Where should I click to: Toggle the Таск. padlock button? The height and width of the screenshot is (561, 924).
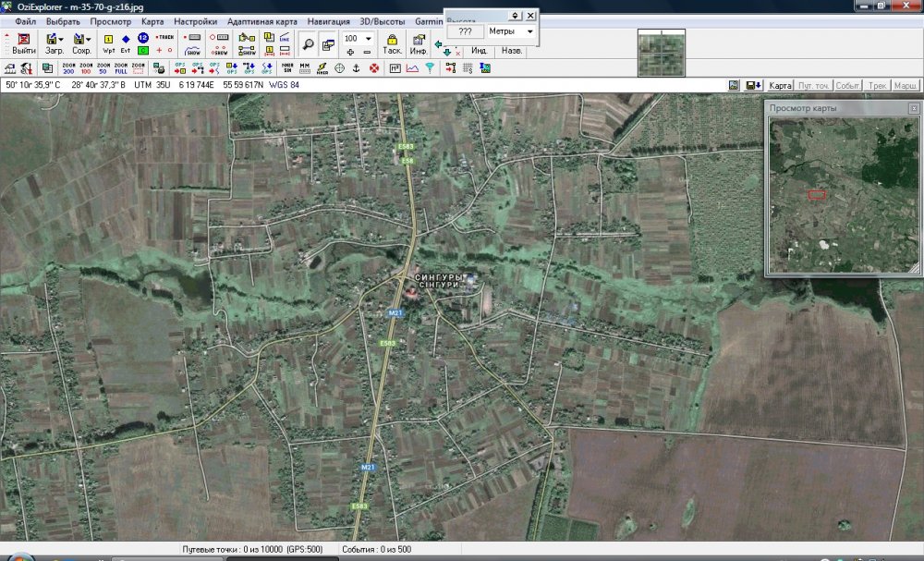(392, 44)
